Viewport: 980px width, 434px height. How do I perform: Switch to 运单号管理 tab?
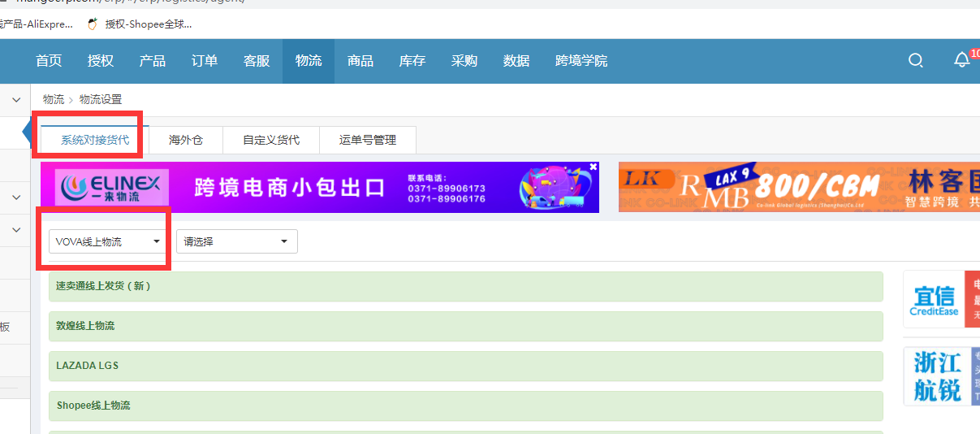click(368, 140)
